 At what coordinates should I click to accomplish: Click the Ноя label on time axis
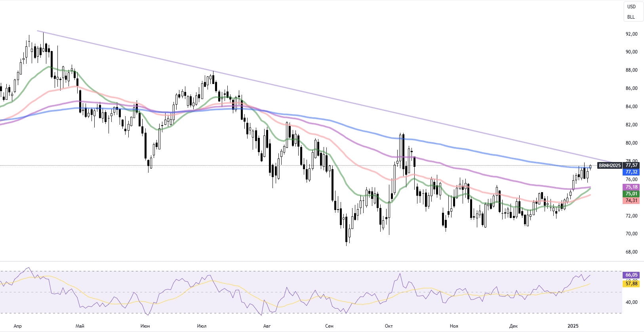454,326
